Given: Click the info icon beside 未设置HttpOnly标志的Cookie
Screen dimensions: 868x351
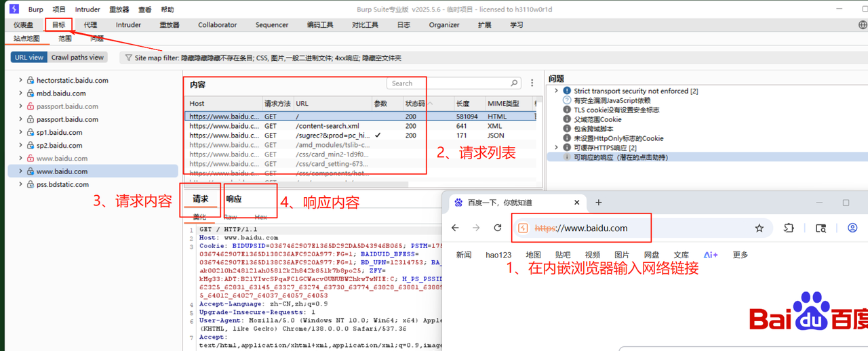Looking at the screenshot, I should point(567,138).
